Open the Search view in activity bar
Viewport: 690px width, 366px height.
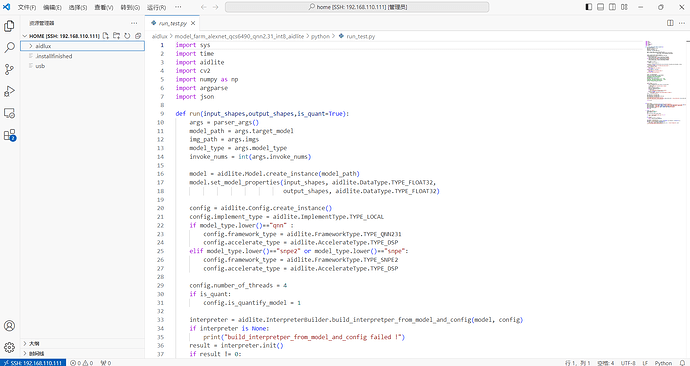(9, 48)
